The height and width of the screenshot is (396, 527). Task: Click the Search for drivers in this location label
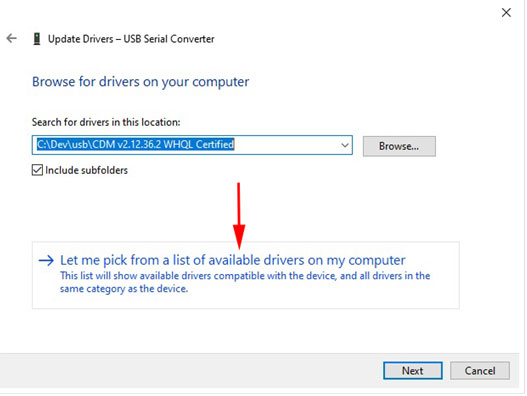106,122
